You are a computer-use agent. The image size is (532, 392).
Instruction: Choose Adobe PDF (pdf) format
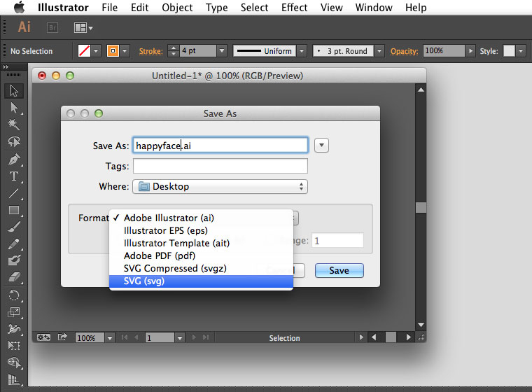[201, 256]
